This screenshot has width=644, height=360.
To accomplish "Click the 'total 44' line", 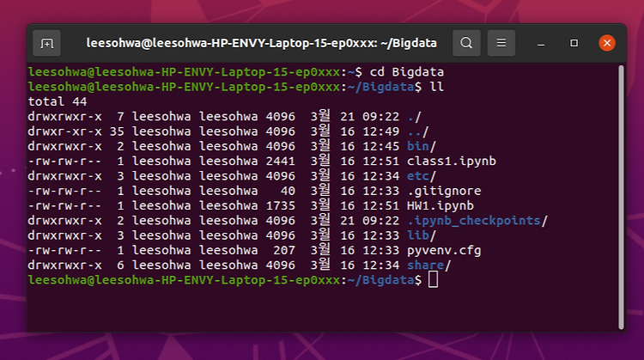I will coord(58,101).
